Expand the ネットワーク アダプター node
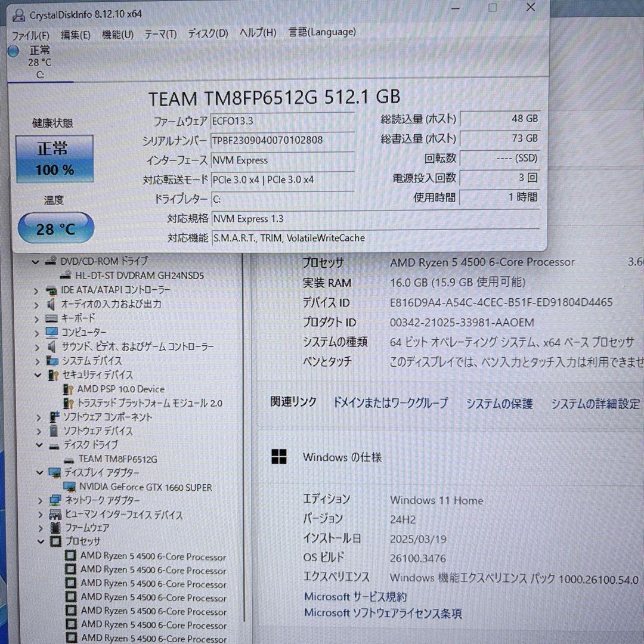 (x=41, y=501)
